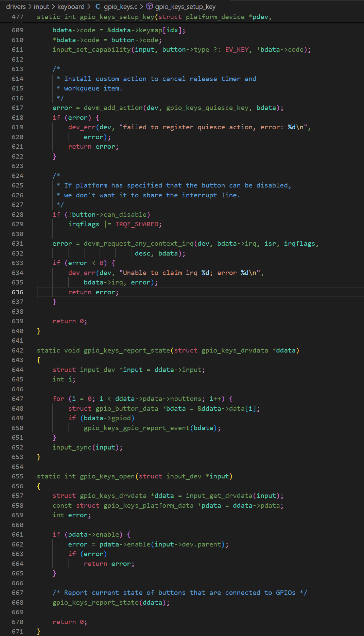Image resolution: width=364 pixels, height=636 pixels.
Task: Click 'gpio_keys_open' function name
Action: pos(107,476)
